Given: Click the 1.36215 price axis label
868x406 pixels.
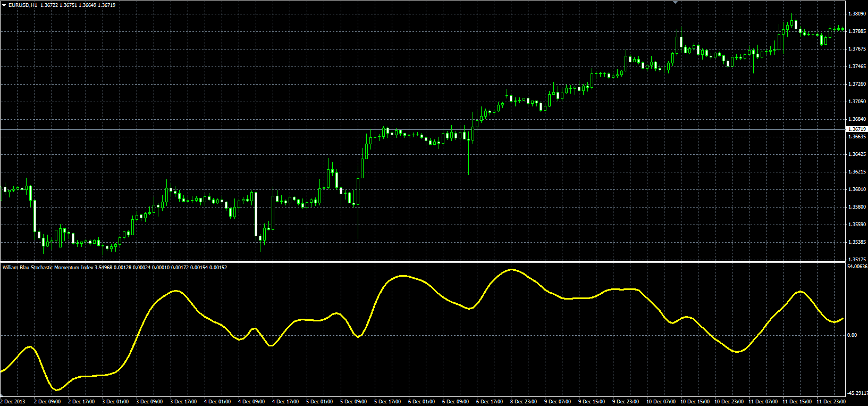Looking at the screenshot, I should tap(857, 172).
